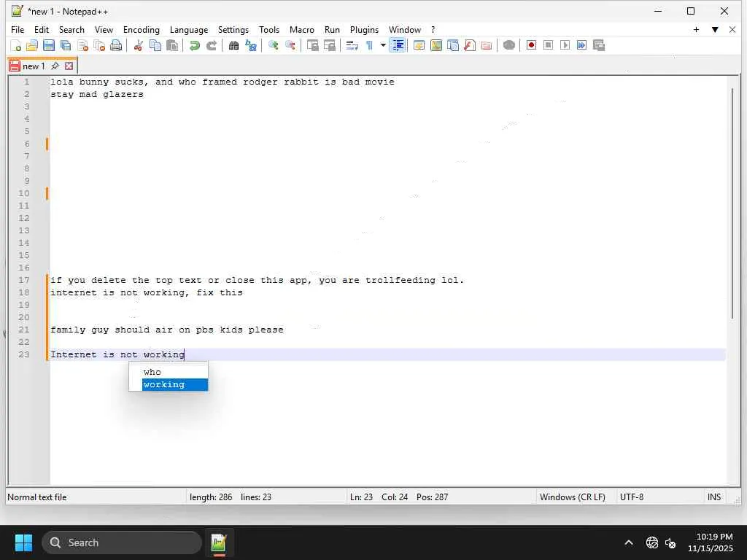Open the View menu
The width and height of the screenshot is (747, 560).
coord(104,29)
